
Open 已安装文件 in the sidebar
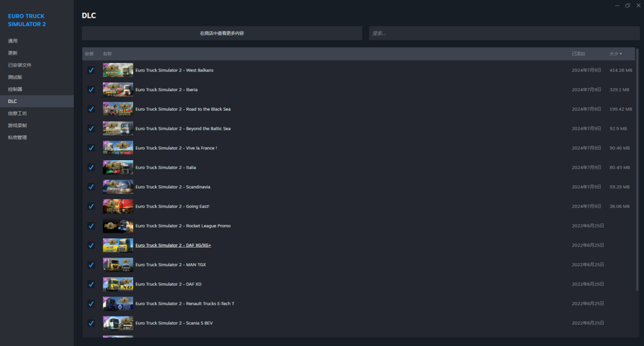coord(20,65)
